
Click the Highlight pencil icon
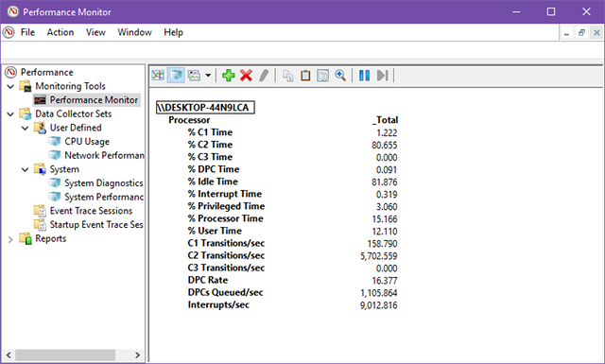point(264,76)
